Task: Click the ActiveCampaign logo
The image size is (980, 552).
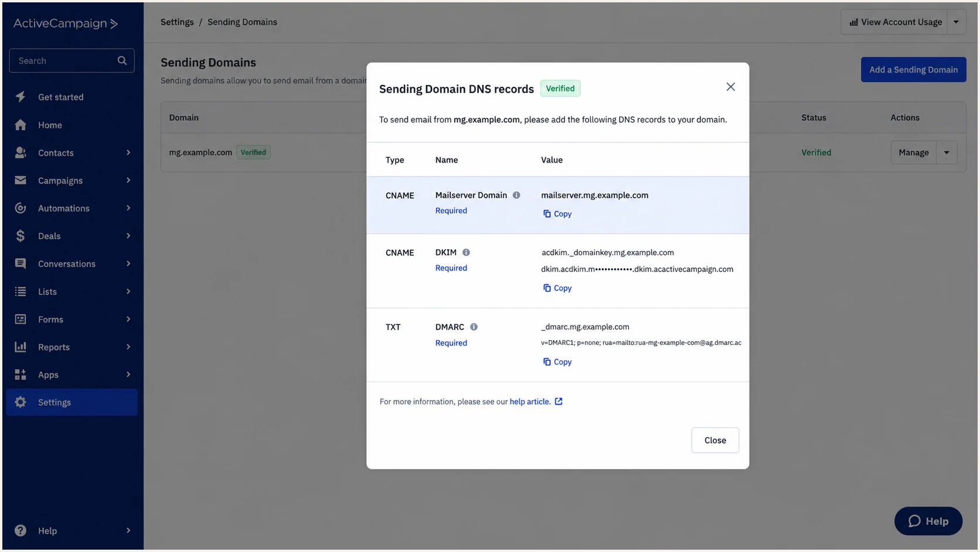Action: coord(65,23)
